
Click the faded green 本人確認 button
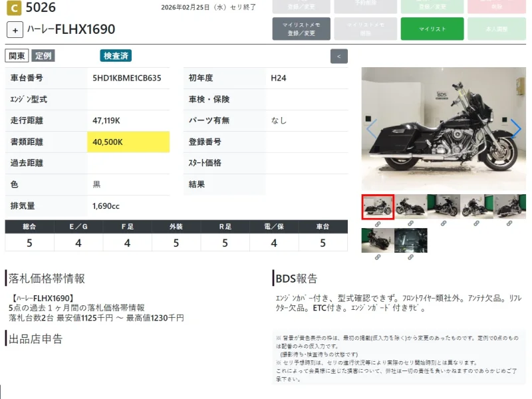click(x=496, y=29)
